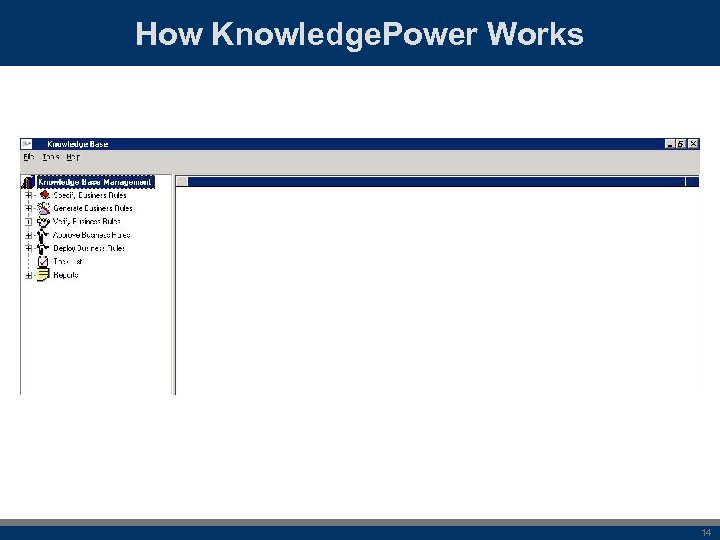Select Deploy Business Rules tree item
The width and height of the screenshot is (720, 540).
coord(89,248)
